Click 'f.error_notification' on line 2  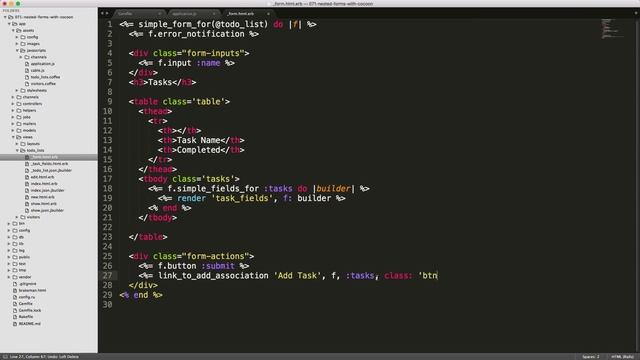tap(196, 34)
